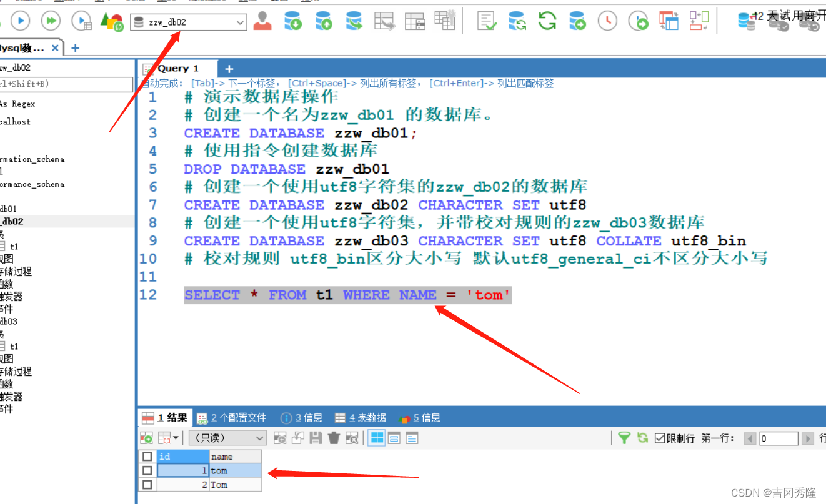The width and height of the screenshot is (826, 504).
Task: Click the database icon with green up arrow
Action: (x=324, y=21)
